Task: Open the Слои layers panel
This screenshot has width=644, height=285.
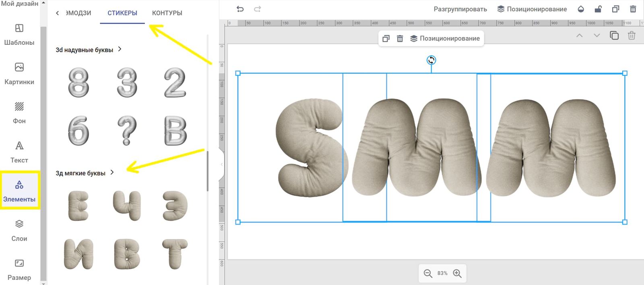Action: tap(19, 231)
